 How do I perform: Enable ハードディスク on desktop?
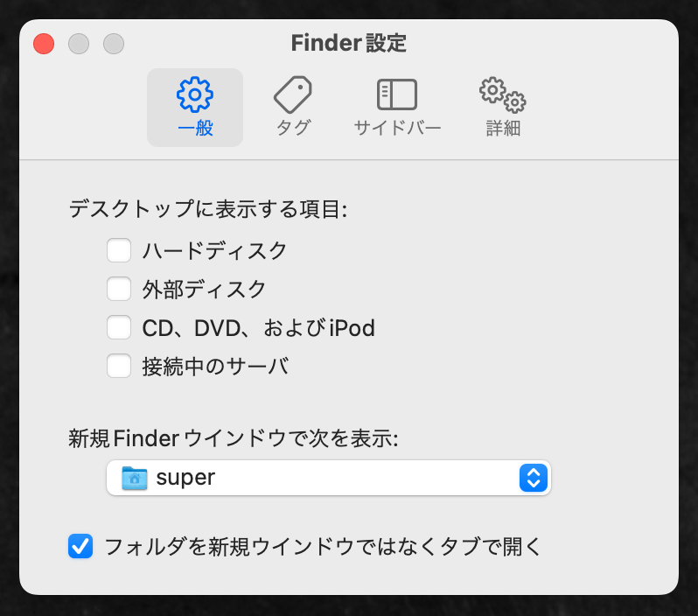[x=119, y=251]
